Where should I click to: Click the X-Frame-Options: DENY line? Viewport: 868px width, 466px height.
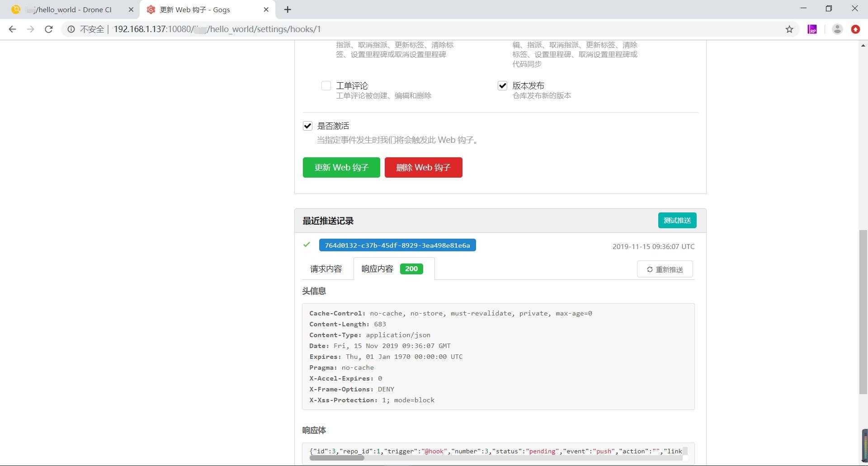click(x=352, y=389)
